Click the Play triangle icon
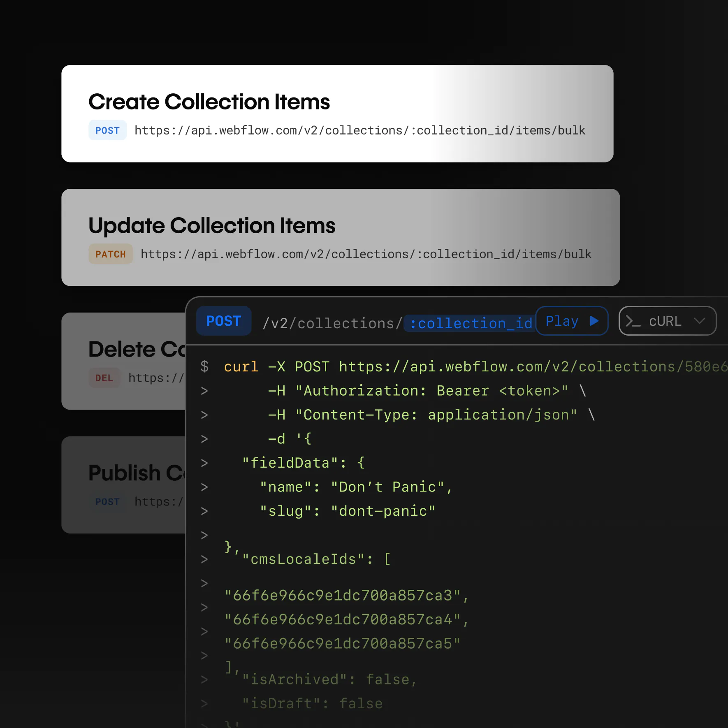The image size is (728, 728). (x=594, y=321)
